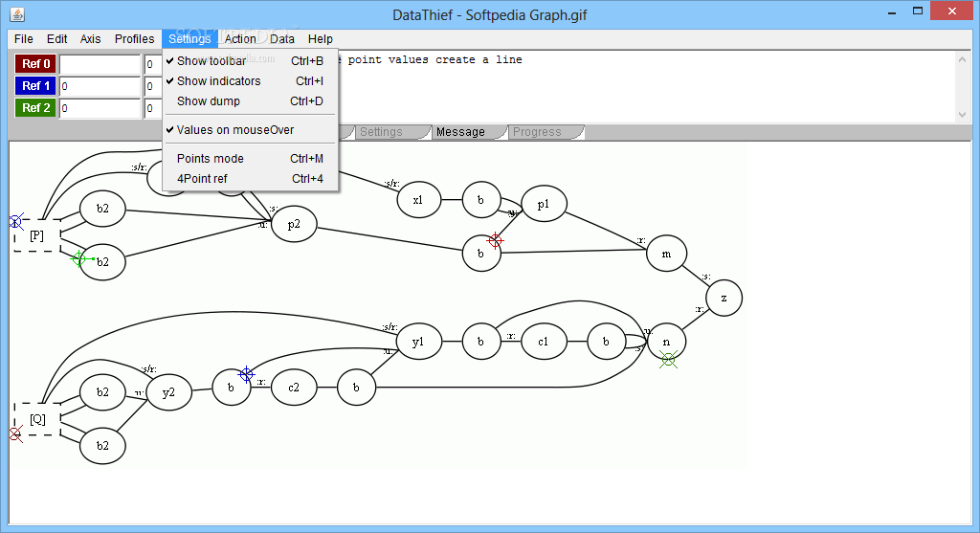
Task: Toggle Values on mouseOver option
Action: [x=250, y=129]
